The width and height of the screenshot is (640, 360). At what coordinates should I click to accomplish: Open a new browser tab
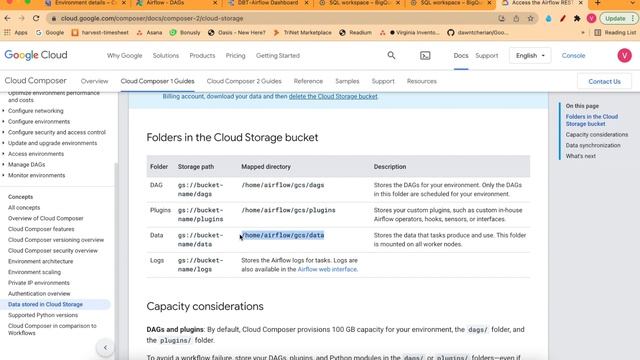598,3
